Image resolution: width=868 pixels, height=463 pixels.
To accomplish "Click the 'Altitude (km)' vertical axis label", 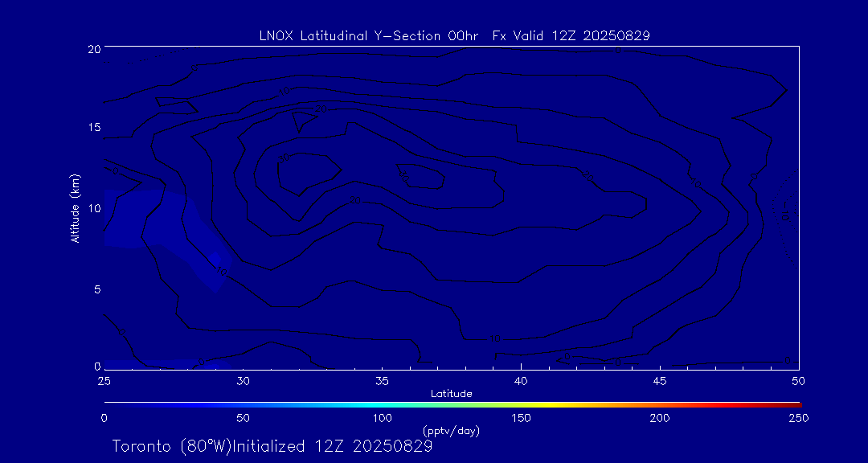I will tap(76, 208).
